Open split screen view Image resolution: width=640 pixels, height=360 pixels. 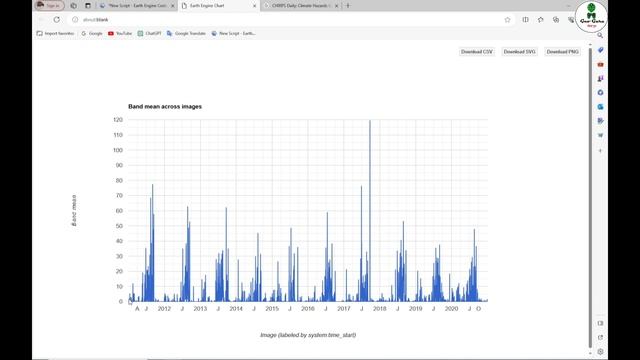(525, 20)
